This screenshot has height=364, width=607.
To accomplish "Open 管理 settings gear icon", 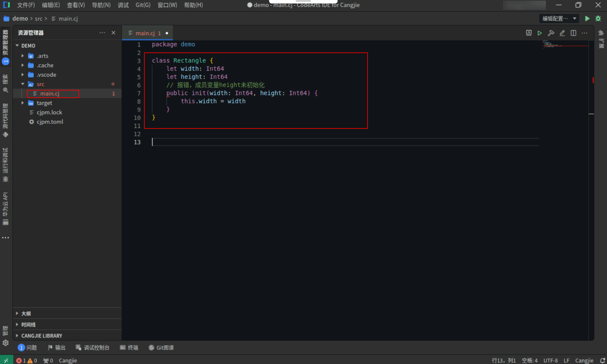I will [6, 342].
